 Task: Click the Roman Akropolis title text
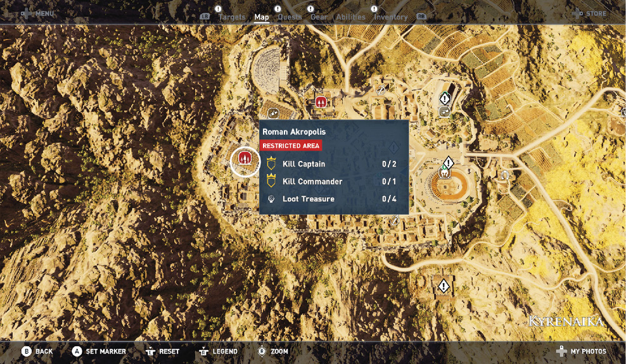[294, 132]
